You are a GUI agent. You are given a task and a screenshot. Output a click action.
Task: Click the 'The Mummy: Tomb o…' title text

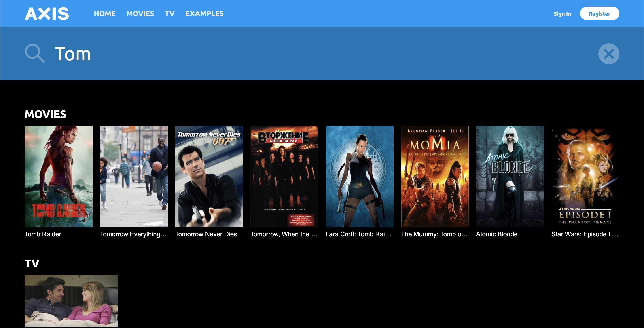[434, 234]
